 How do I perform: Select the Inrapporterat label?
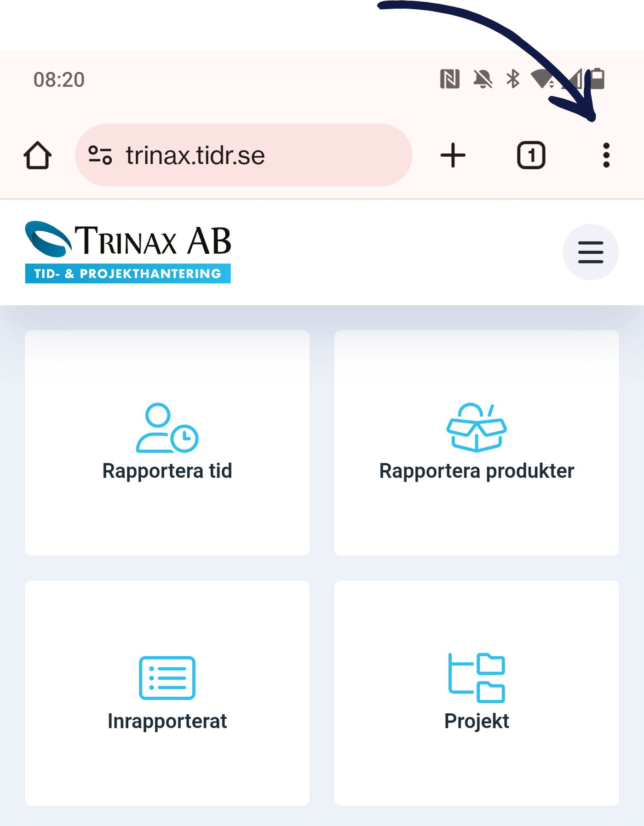point(167,721)
